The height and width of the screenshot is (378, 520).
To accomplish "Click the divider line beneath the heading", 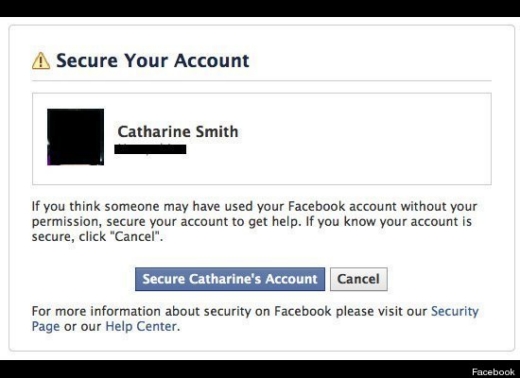I will 262,81.
